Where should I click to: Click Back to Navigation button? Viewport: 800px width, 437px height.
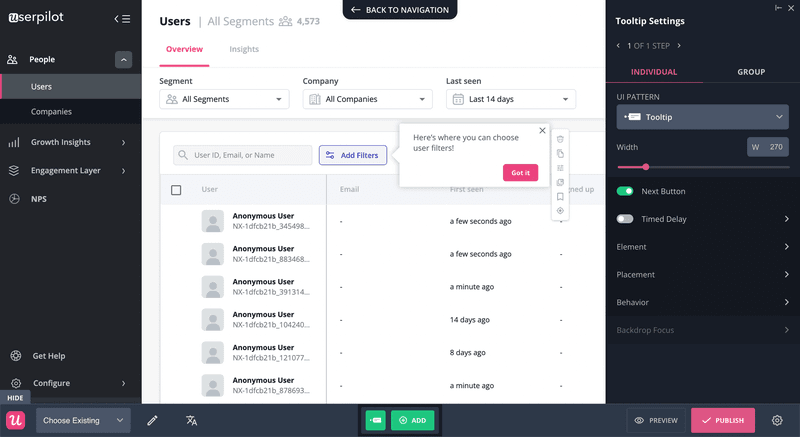pos(400,10)
